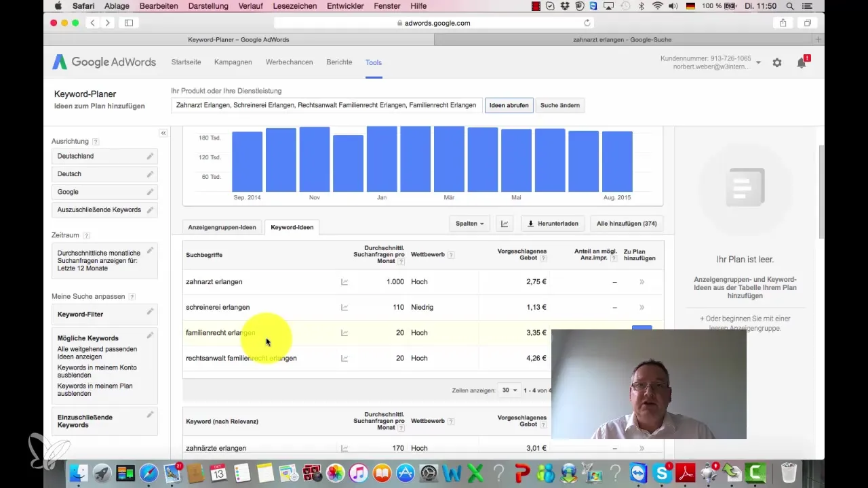Switch to Startseite tab

point(186,62)
